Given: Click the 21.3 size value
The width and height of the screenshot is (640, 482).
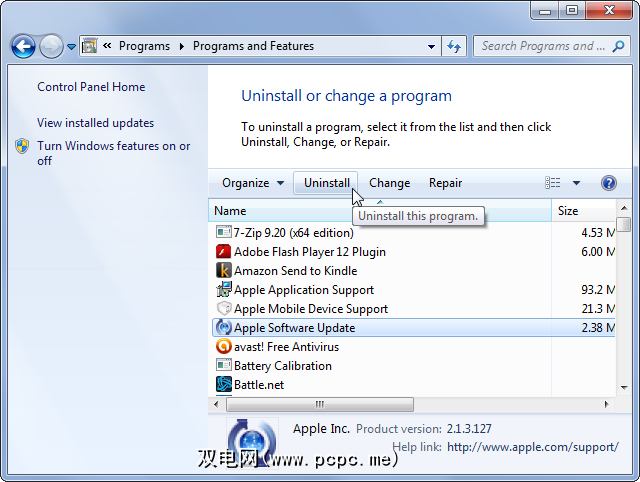Looking at the screenshot, I should tap(598, 309).
